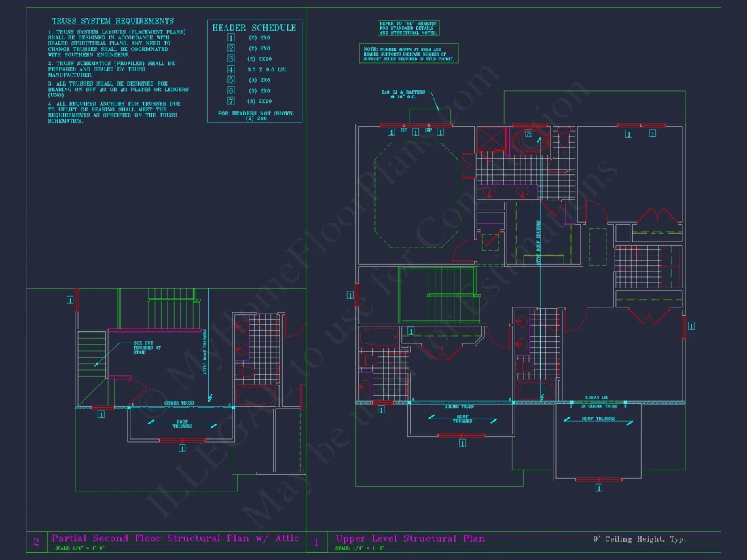Click the boxed header marker near the upper-left bedroom
The height and width of the screenshot is (560, 747).
click(x=391, y=132)
